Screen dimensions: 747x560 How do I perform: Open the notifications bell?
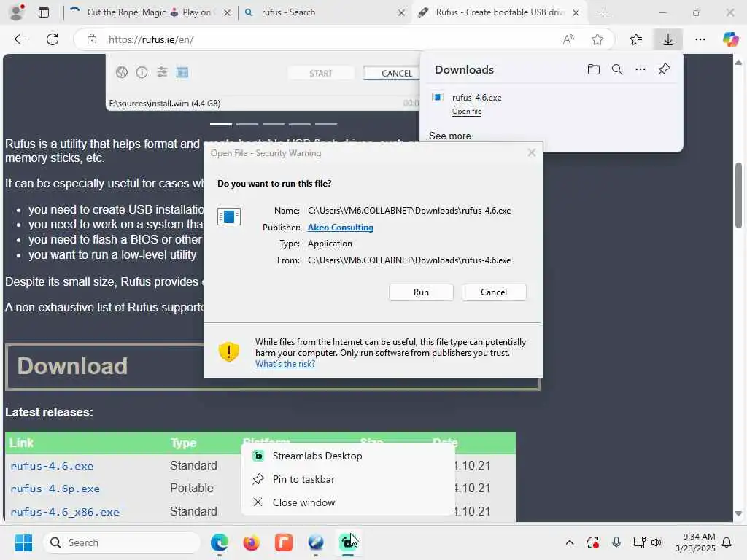[727, 542]
